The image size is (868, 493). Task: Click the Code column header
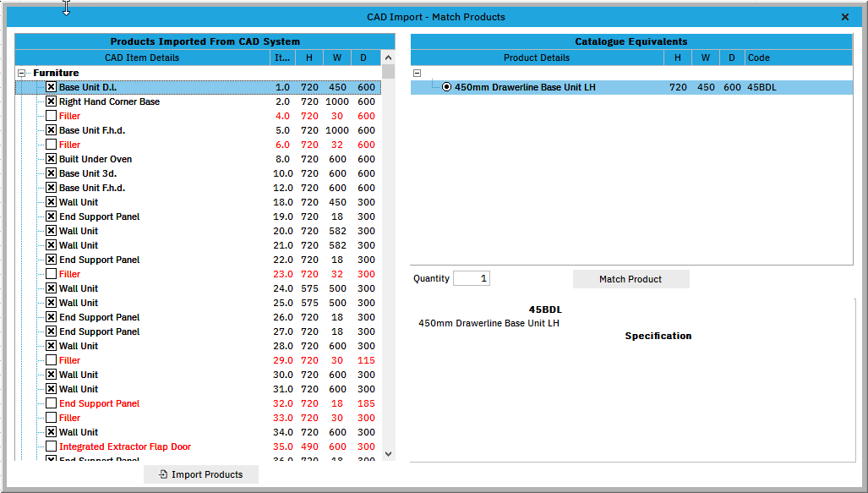point(799,58)
